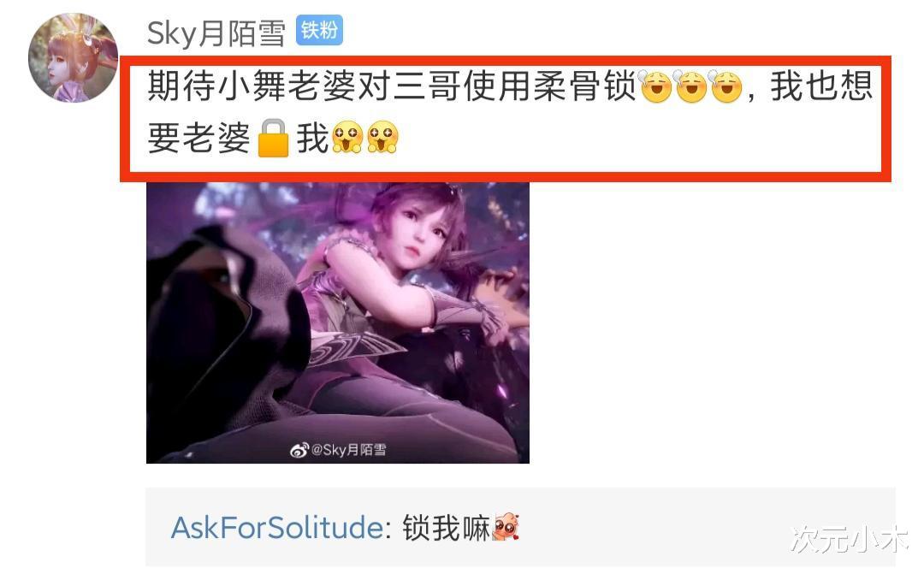Click the middle sweating-smile emoji in the post

690,86
